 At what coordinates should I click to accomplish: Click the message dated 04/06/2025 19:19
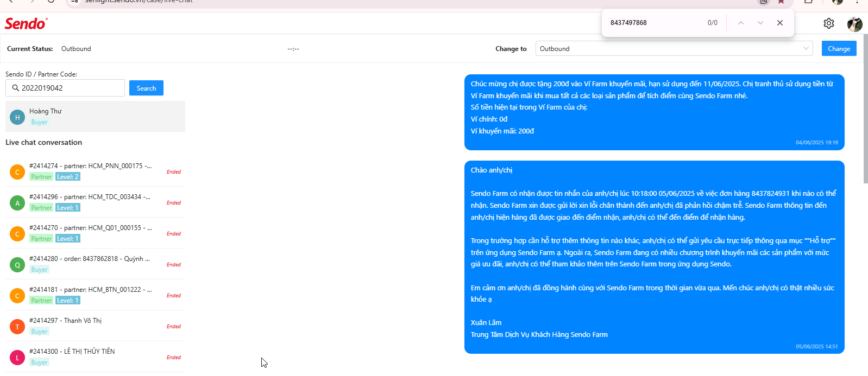tap(654, 112)
